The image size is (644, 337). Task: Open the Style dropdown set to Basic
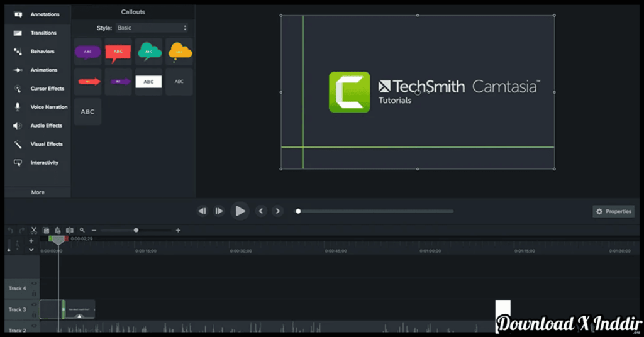(152, 28)
